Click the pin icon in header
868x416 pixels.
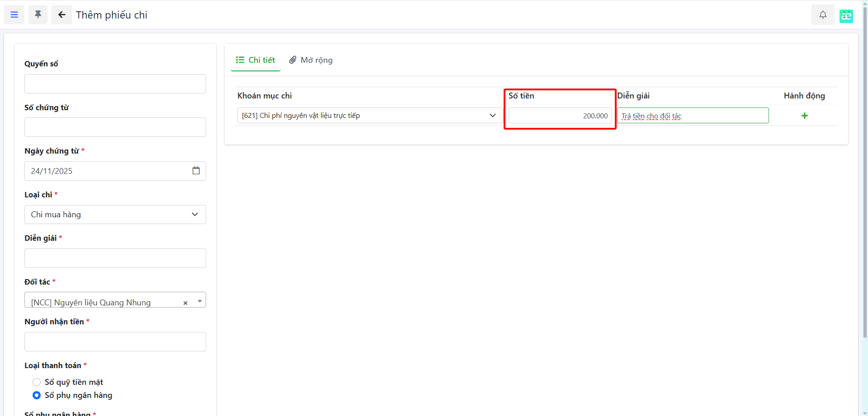(38, 15)
